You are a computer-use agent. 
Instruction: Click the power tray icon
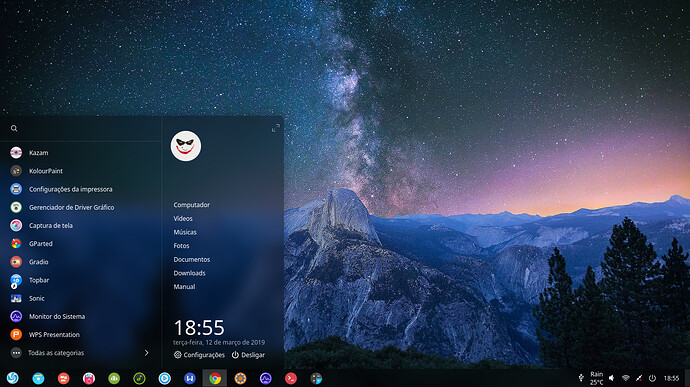652,378
